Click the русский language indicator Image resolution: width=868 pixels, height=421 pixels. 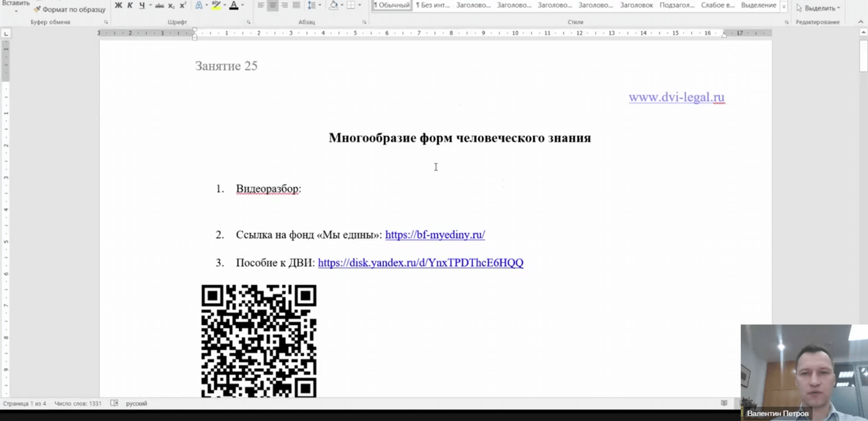(137, 404)
